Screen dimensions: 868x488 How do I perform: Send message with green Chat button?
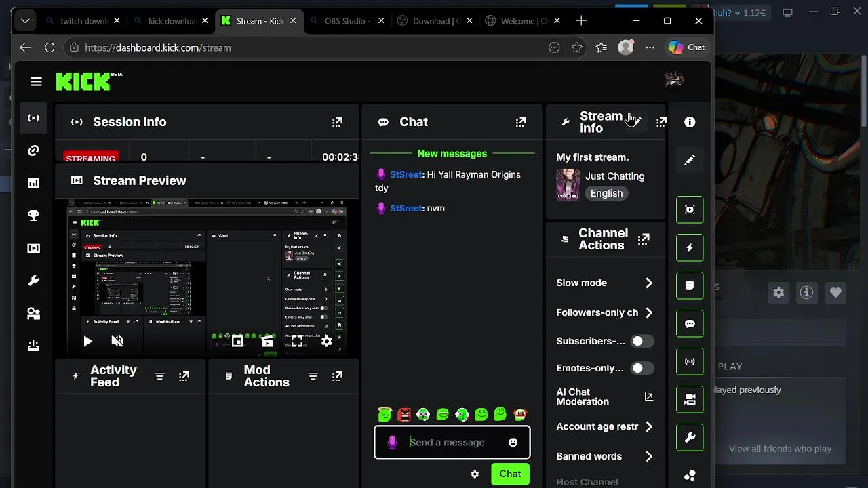510,474
